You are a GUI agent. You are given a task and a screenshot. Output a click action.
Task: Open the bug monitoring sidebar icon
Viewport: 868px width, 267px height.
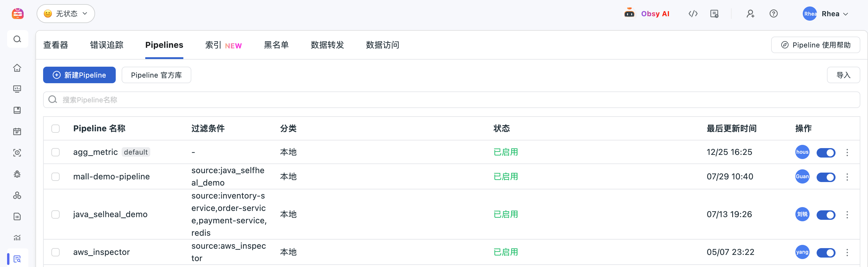coord(17,174)
